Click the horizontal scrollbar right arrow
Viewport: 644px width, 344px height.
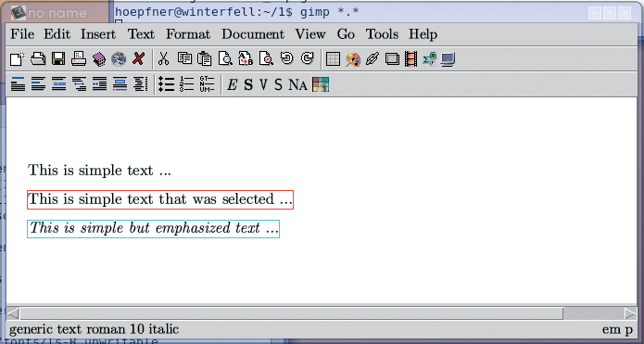pyautogui.click(x=630, y=314)
